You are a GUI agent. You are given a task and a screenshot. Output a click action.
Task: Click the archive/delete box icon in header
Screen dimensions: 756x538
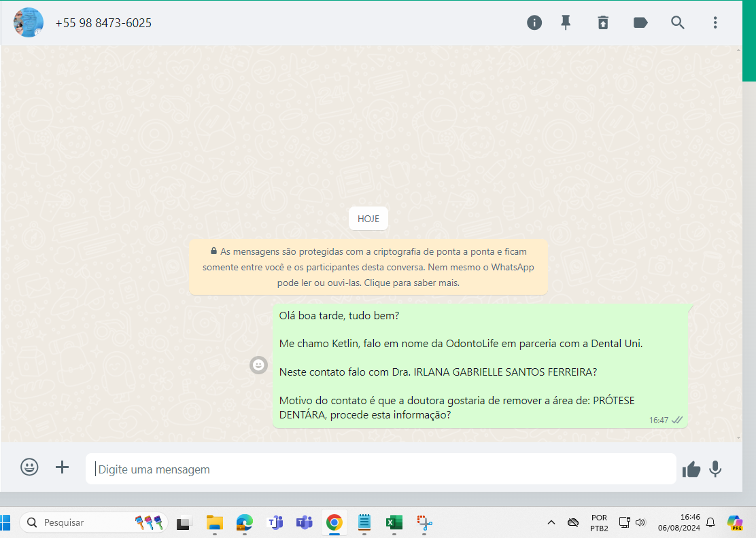[603, 22]
